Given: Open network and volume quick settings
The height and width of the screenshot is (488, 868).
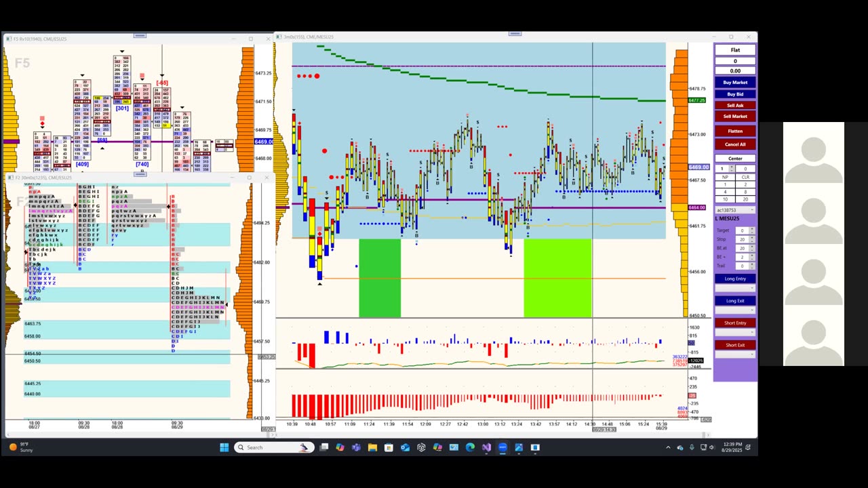Looking at the screenshot, I should (x=708, y=447).
